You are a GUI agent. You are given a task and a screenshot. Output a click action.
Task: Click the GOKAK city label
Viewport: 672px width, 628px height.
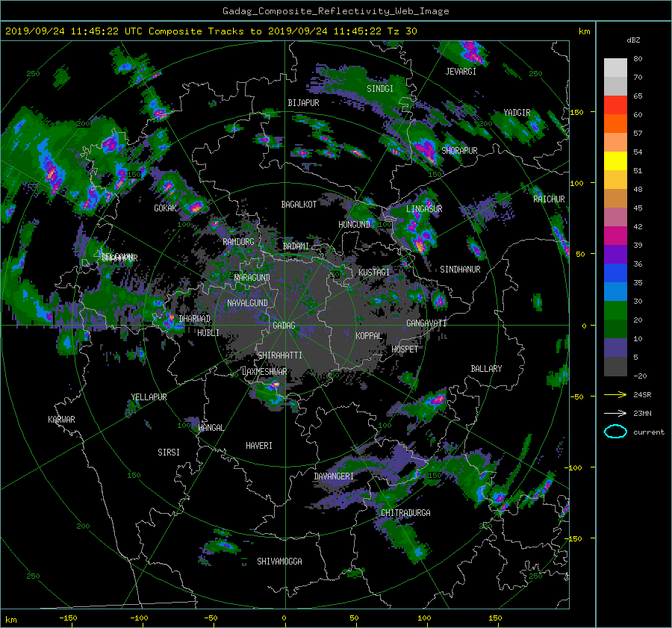(165, 208)
